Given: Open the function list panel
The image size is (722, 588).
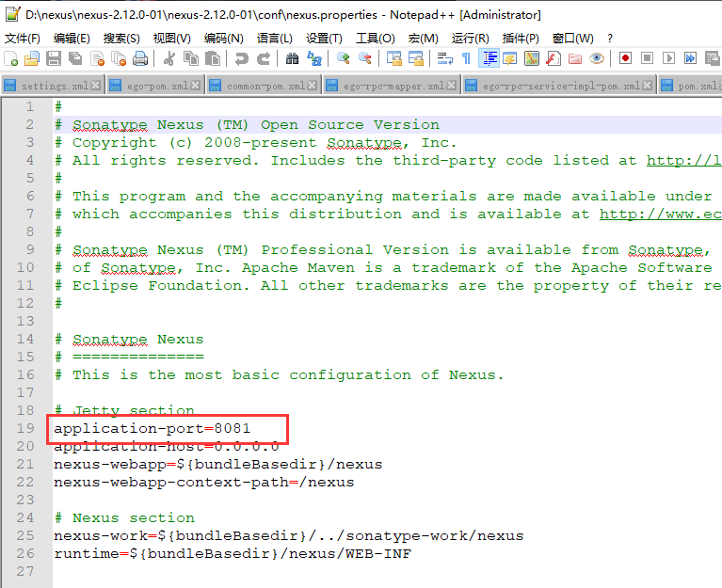Looking at the screenshot, I should (553, 58).
